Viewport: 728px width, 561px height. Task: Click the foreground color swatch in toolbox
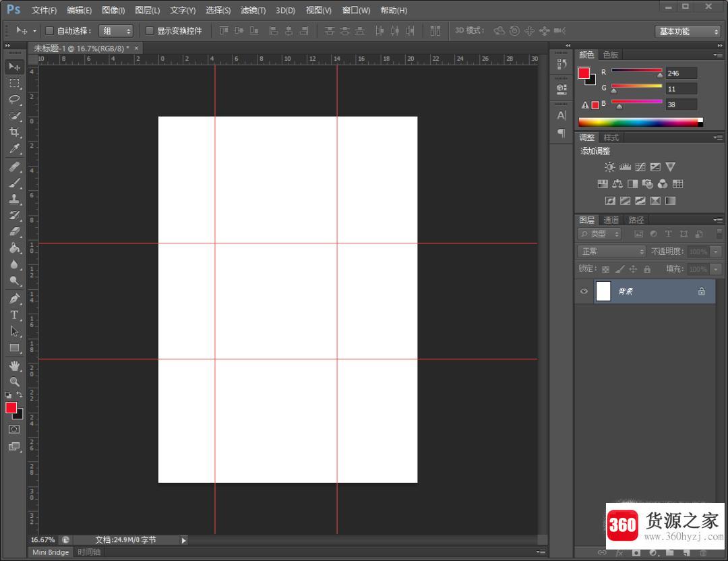pyautogui.click(x=11, y=408)
